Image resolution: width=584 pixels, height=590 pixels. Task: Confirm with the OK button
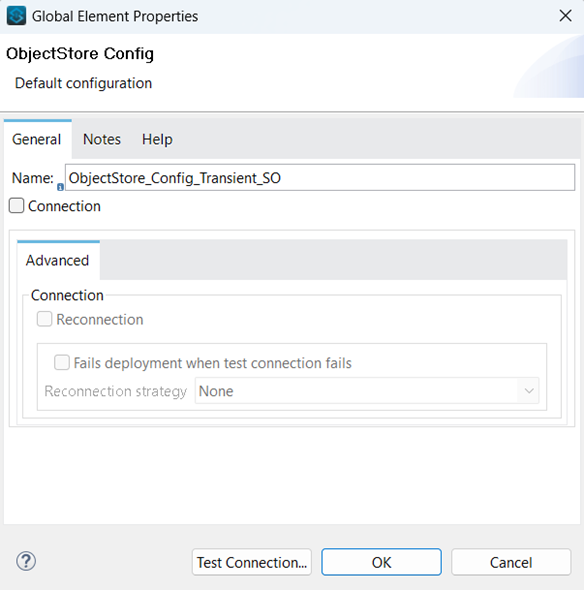(381, 562)
